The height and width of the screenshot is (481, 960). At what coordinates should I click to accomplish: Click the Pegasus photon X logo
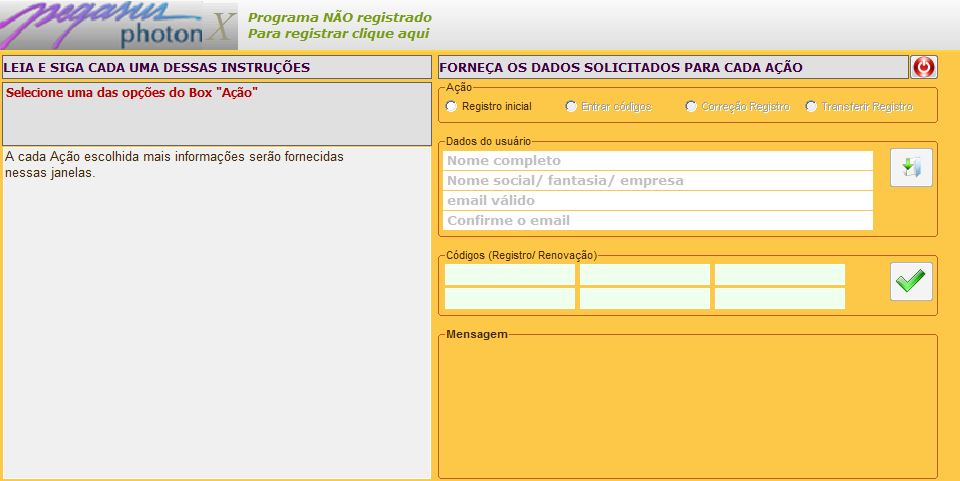(x=119, y=26)
